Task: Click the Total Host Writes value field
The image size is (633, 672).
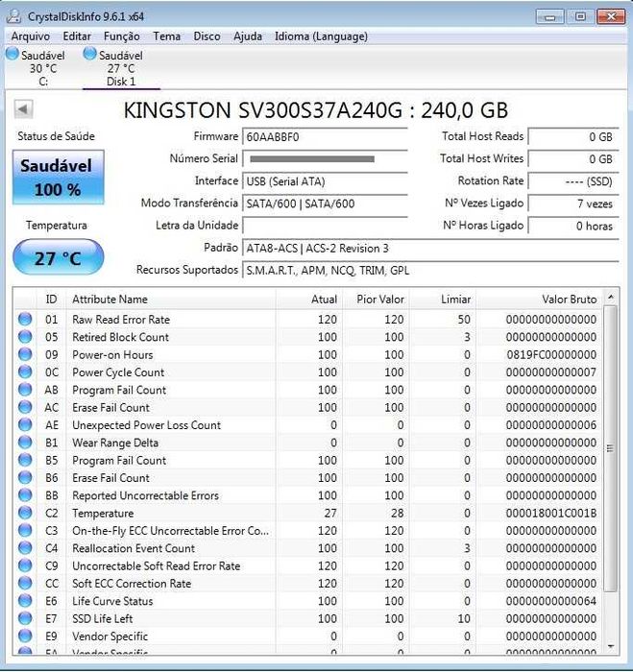Action: 573,159
